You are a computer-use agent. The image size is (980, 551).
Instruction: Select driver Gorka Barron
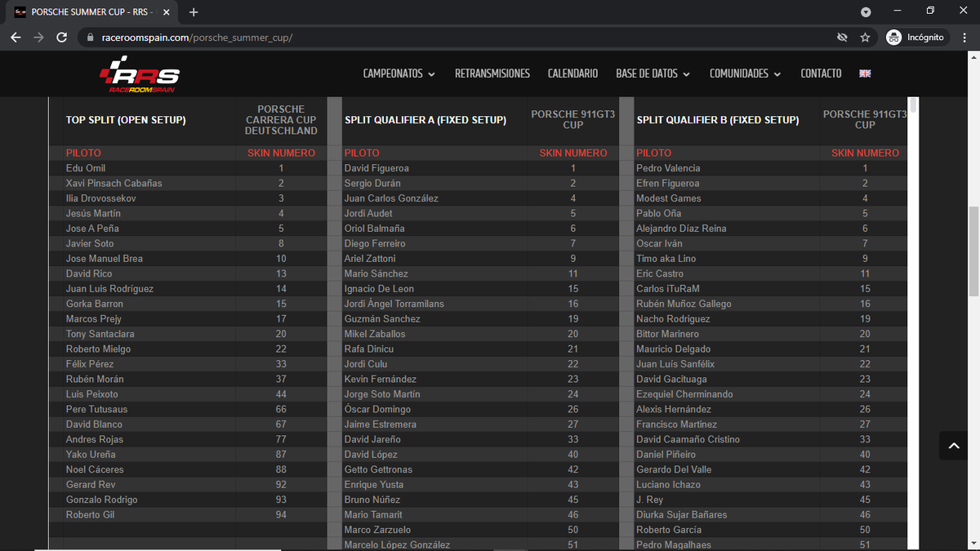pos(95,304)
